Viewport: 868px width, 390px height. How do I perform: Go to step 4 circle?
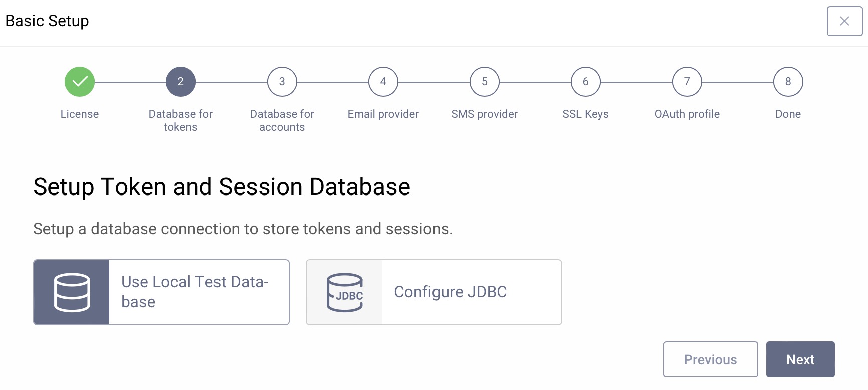coord(383,82)
